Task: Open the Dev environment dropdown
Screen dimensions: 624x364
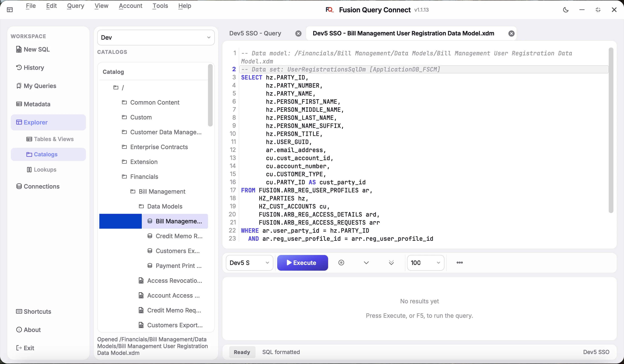Action: 156,38
